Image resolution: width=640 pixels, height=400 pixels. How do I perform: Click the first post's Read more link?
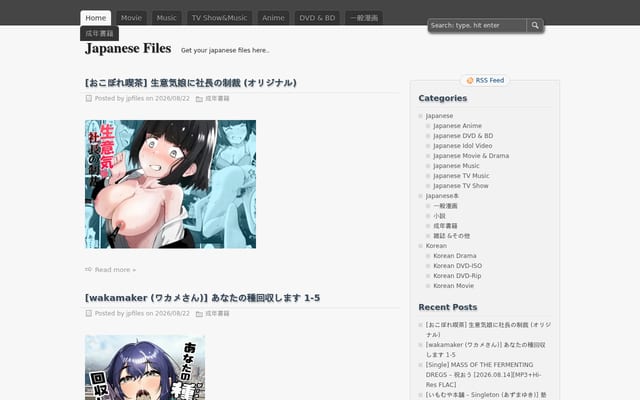pyautogui.click(x=115, y=270)
